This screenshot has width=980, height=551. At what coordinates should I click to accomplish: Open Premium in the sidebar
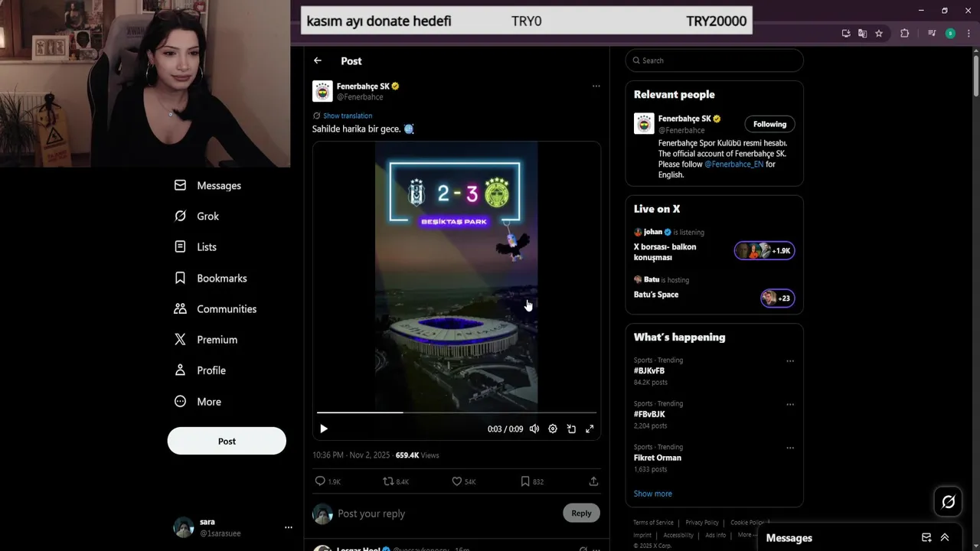coord(205,339)
